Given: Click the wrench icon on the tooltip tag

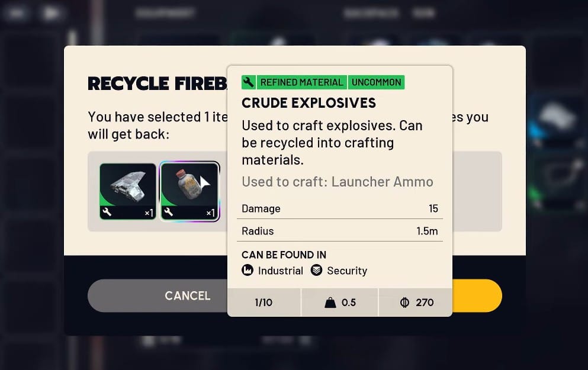Looking at the screenshot, I should click(248, 82).
